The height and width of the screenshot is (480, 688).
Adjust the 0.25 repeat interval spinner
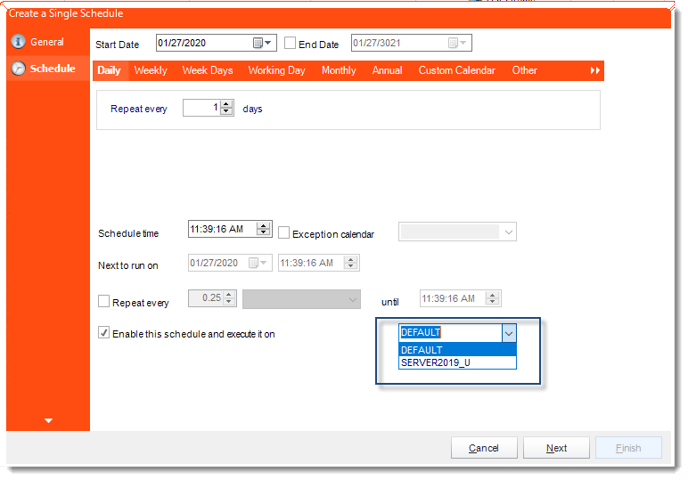point(229,298)
